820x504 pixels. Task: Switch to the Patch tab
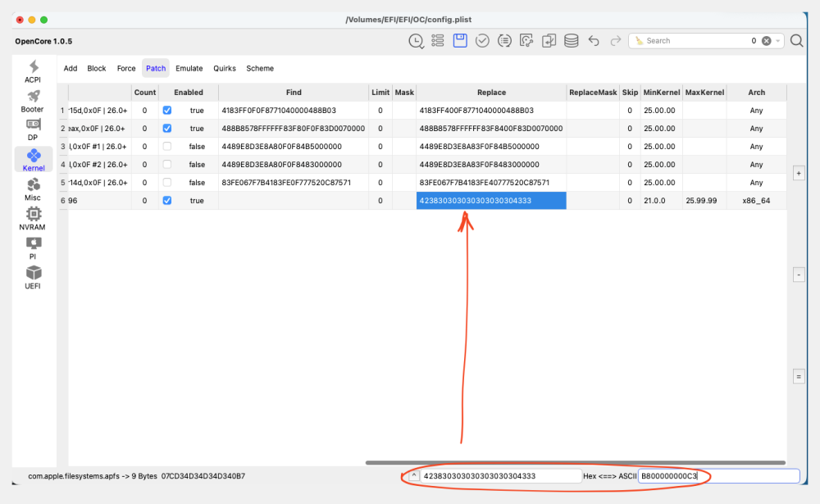click(x=156, y=69)
